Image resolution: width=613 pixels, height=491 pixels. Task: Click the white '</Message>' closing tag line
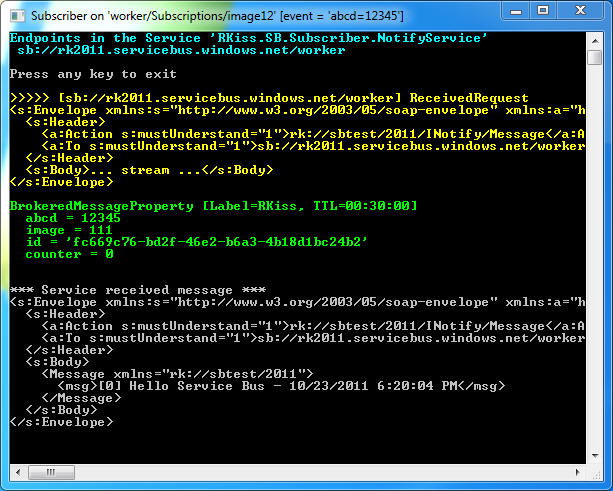tap(81, 398)
